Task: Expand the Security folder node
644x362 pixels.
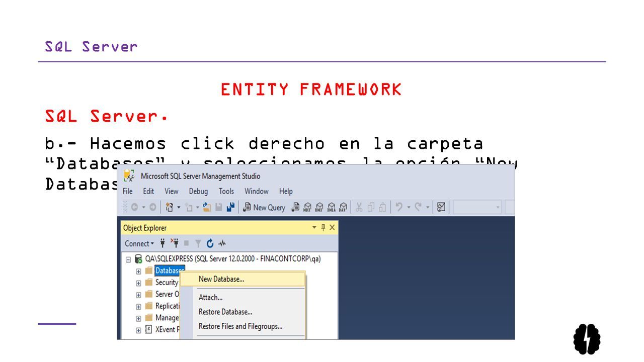Action: pos(138,283)
